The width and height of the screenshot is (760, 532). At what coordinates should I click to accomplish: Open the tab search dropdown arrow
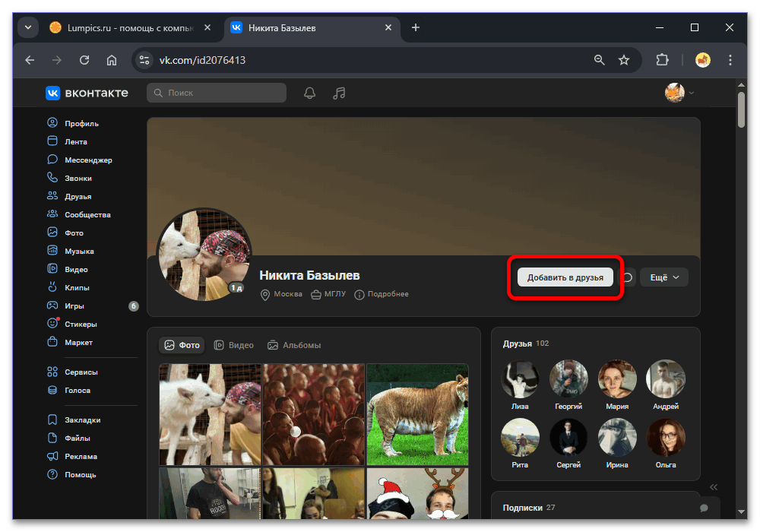click(28, 27)
